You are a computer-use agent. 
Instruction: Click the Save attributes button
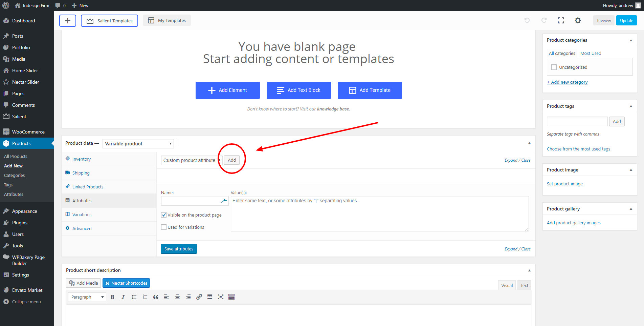tap(179, 249)
